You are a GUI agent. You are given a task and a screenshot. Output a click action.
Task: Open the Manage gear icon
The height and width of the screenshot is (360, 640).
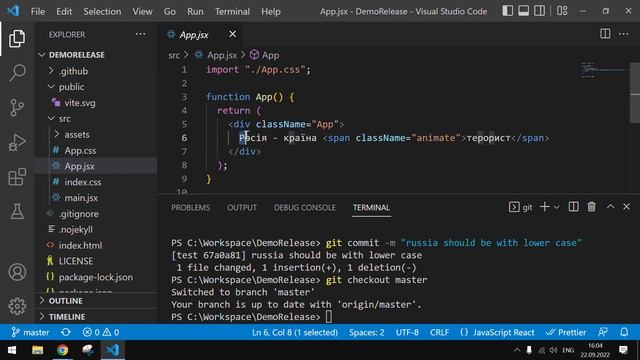click(x=17, y=306)
